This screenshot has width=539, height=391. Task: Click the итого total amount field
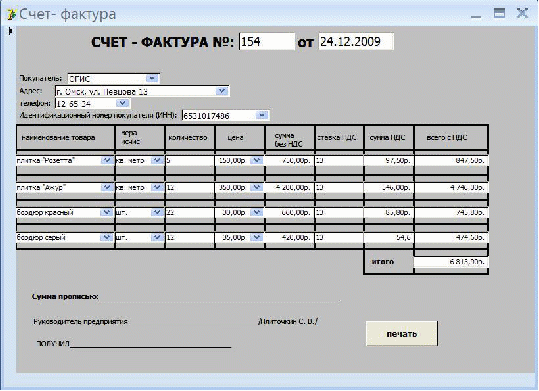[x=451, y=262]
